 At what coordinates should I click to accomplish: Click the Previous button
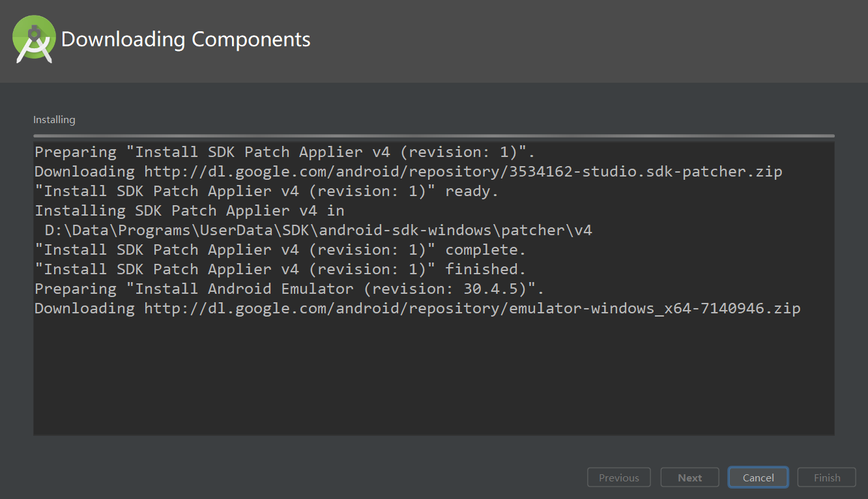pos(618,478)
